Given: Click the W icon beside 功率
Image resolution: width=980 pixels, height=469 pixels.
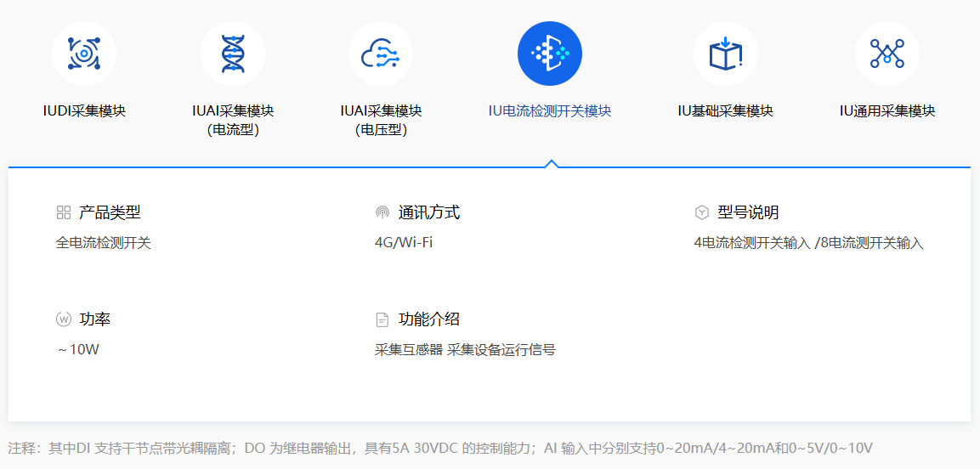Looking at the screenshot, I should pyautogui.click(x=63, y=319).
